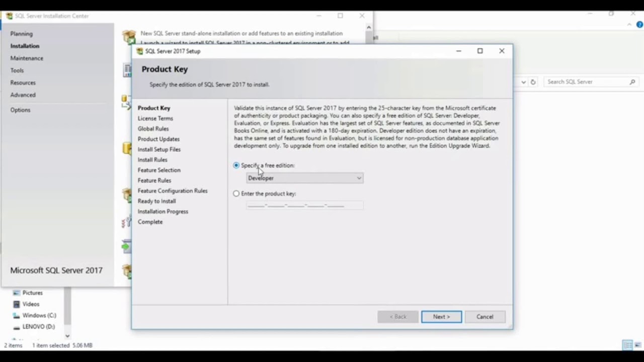This screenshot has width=644, height=362.
Task: Click the 'Ready to Install' wizard step
Action: coord(156,201)
